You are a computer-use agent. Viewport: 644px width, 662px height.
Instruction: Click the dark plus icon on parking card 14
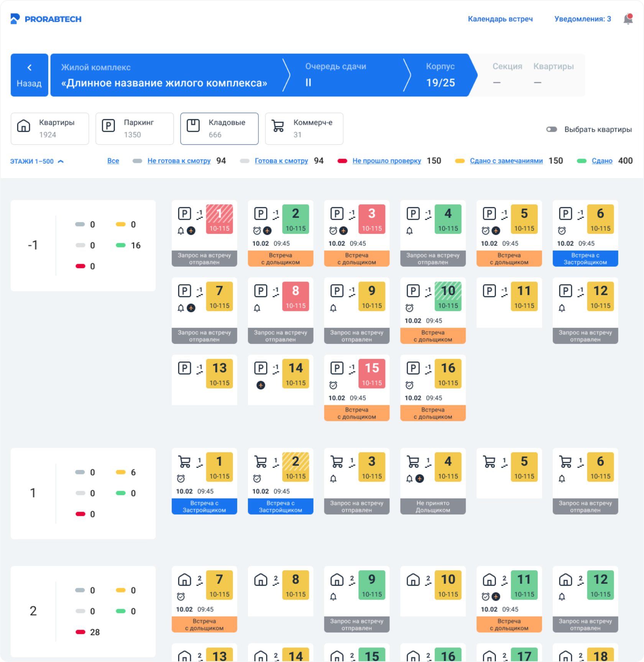(x=261, y=385)
